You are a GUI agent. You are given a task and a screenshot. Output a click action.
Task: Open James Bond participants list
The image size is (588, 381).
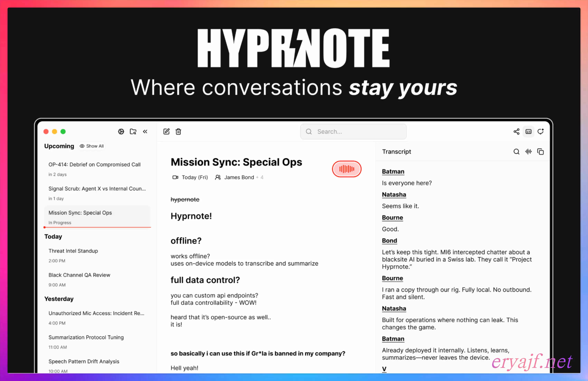point(239,177)
